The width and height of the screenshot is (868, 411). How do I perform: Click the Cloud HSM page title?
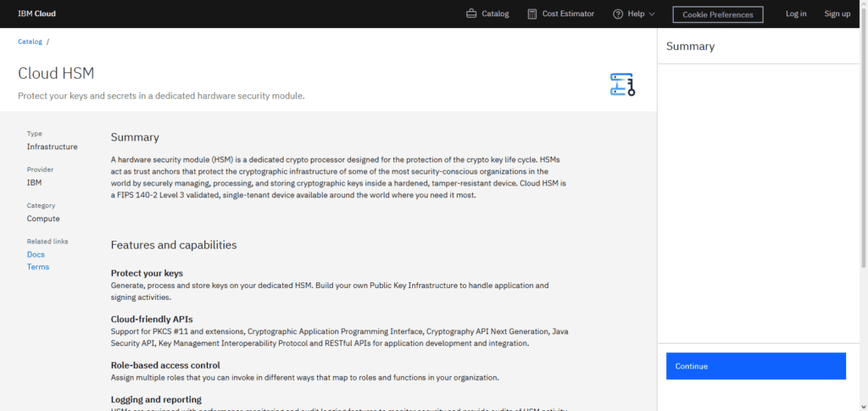tap(56, 73)
